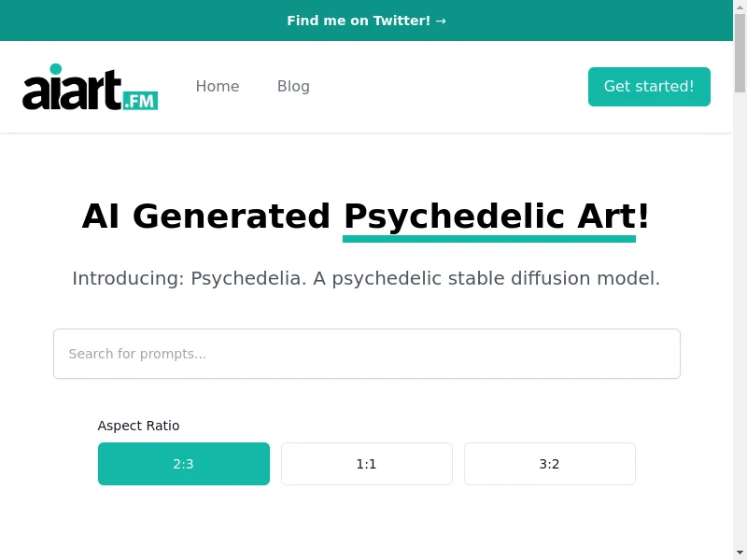Screen dimensions: 747x560
Task: Click the teal dot above the logo's i
Action: pos(56,69)
